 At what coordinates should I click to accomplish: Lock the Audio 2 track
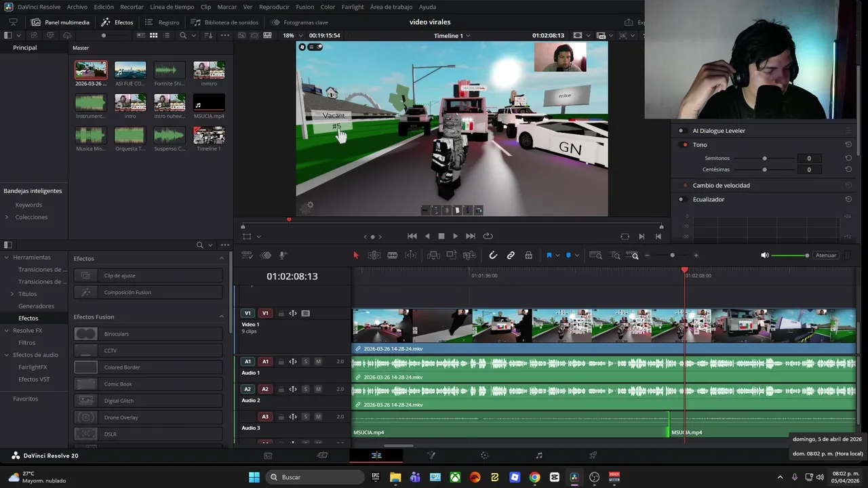(x=281, y=389)
